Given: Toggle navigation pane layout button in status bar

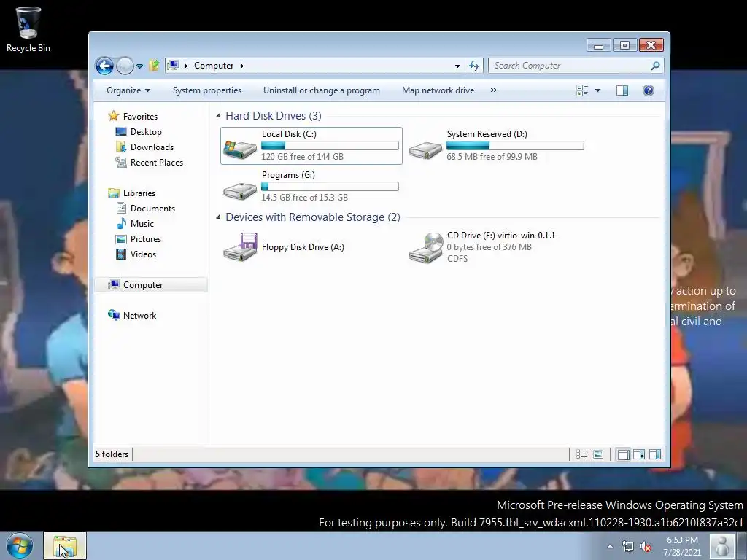Looking at the screenshot, I should pyautogui.click(x=623, y=454).
